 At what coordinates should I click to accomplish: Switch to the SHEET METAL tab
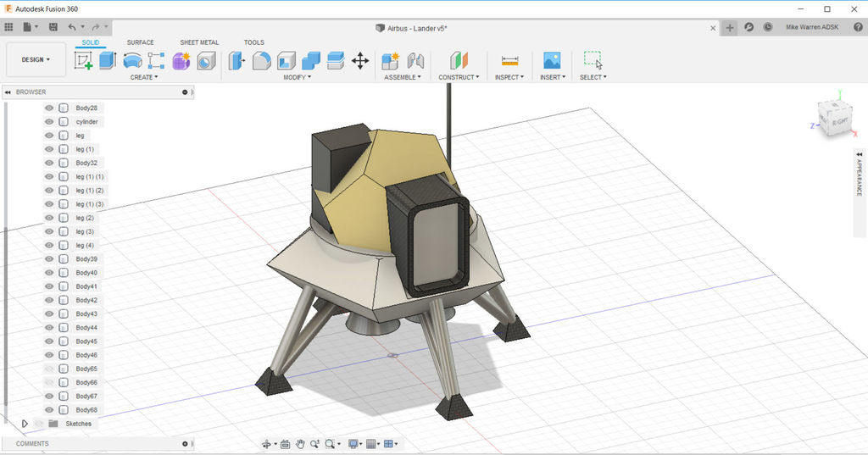point(199,42)
